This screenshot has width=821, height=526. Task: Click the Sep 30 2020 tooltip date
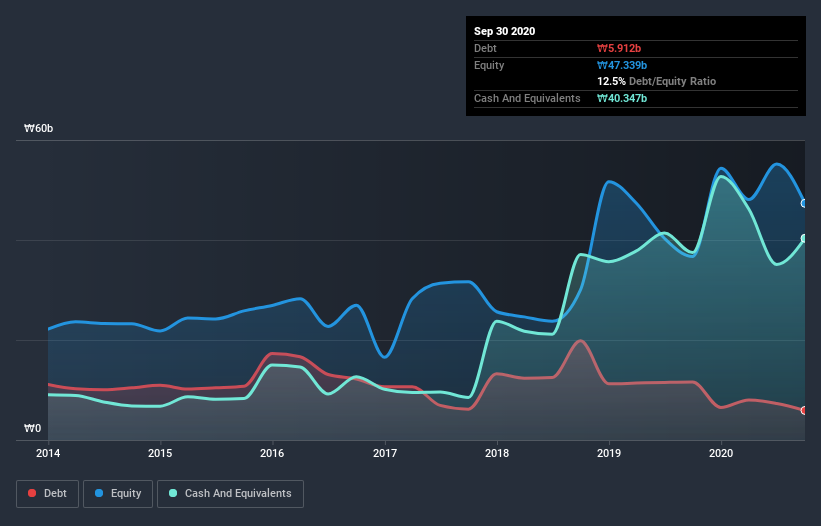pyautogui.click(x=505, y=31)
